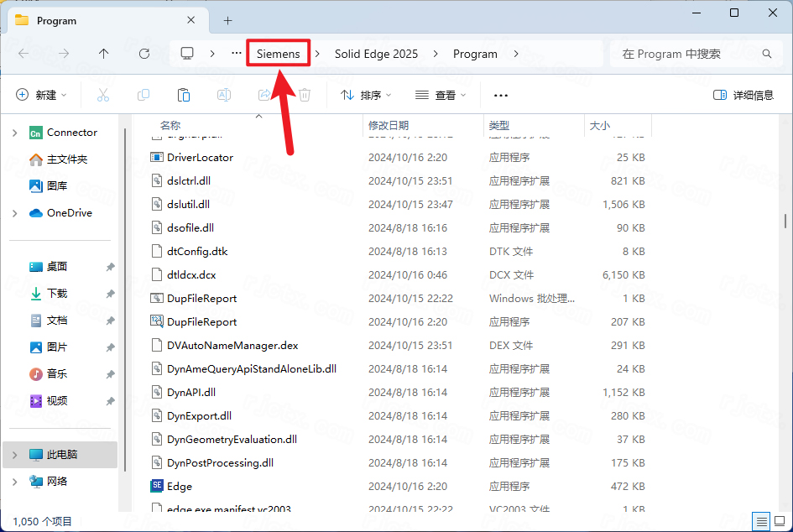Click the Cut scissors icon in toolbar

point(103,95)
